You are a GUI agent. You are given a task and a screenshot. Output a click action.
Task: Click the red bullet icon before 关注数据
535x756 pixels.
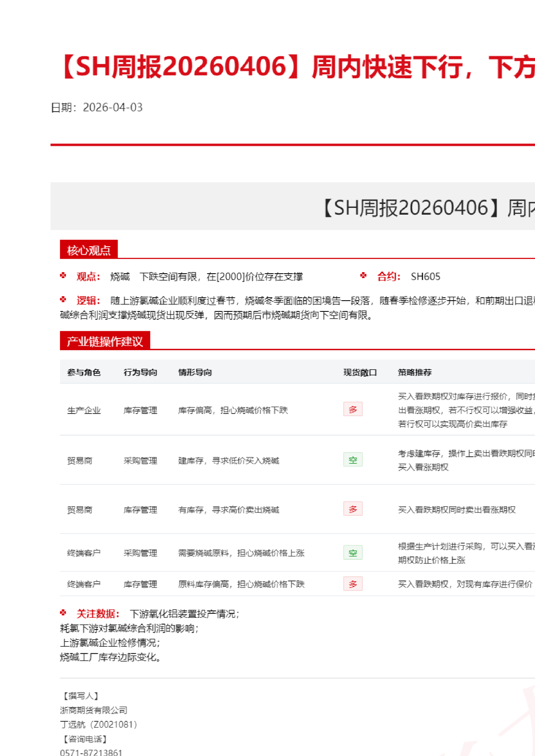pos(63,612)
